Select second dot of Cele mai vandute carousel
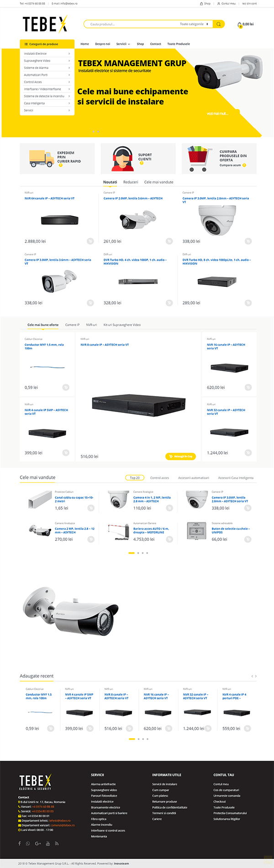This screenshot has height=868, width=274. coord(138,553)
